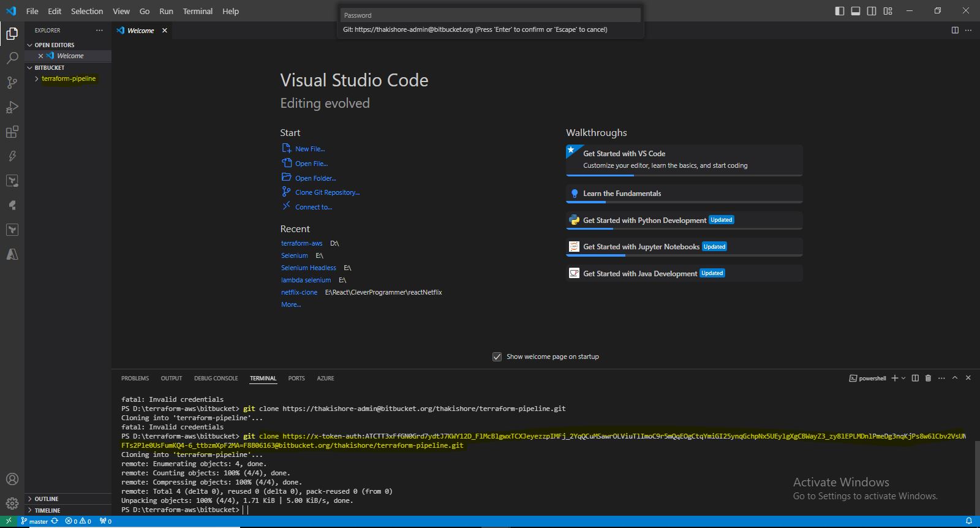980x528 pixels.
Task: Click the master branch status bar item
Action: pos(38,521)
